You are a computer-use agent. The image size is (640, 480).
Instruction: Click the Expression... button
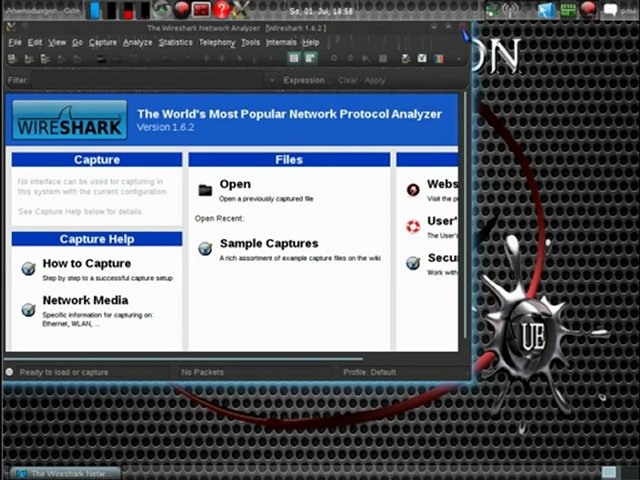coord(306,80)
